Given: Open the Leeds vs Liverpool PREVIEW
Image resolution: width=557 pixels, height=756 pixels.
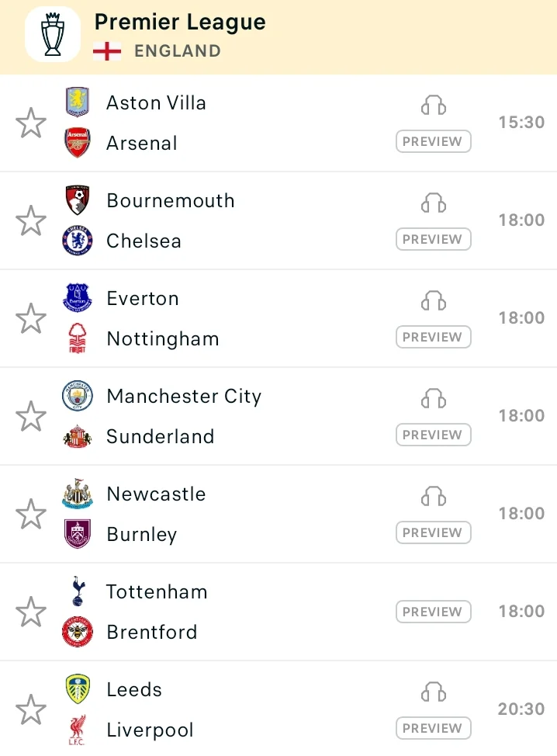Looking at the screenshot, I should (433, 729).
